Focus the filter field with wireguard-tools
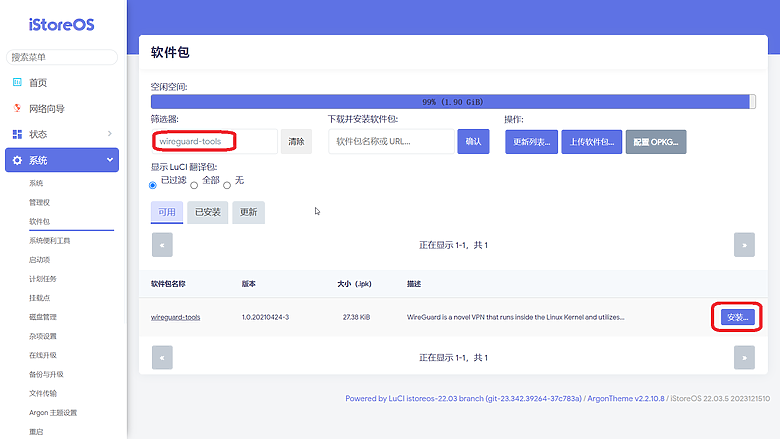The height and width of the screenshot is (439, 780). click(x=214, y=141)
